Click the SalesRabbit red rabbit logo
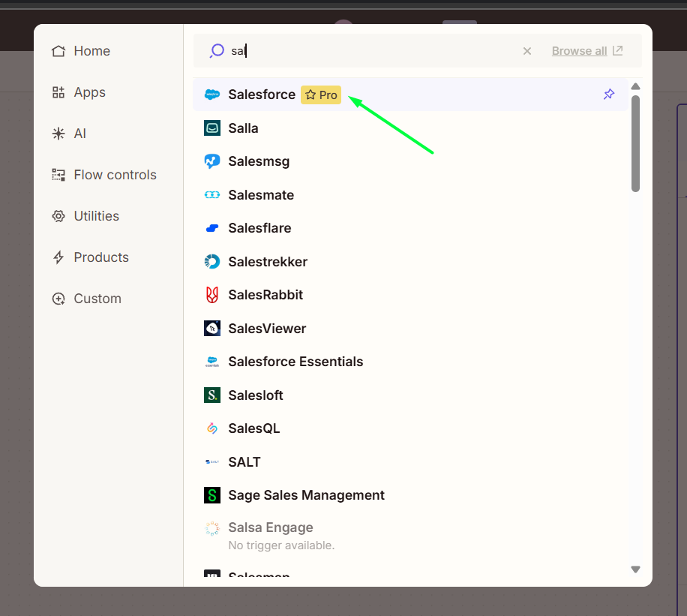687x616 pixels. pos(212,295)
